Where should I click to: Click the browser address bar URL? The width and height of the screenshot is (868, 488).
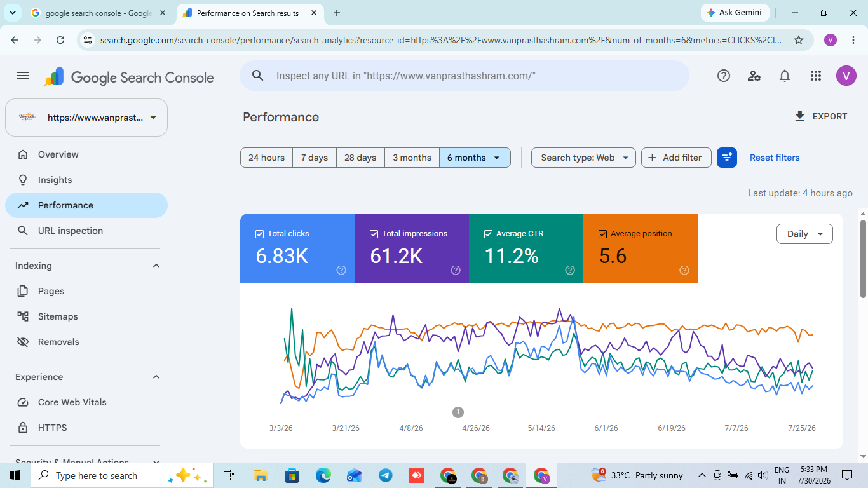point(441,40)
